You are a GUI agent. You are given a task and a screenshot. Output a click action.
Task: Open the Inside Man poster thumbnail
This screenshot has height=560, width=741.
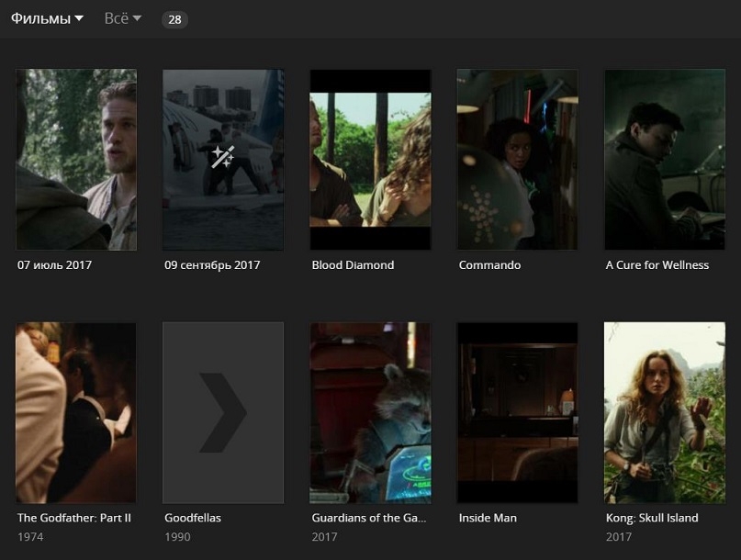coord(517,412)
